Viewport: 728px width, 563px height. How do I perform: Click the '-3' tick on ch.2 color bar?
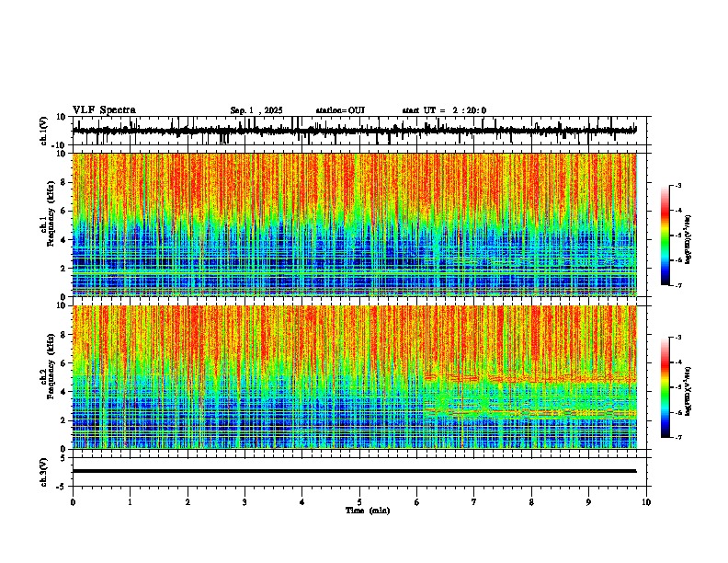click(x=678, y=338)
